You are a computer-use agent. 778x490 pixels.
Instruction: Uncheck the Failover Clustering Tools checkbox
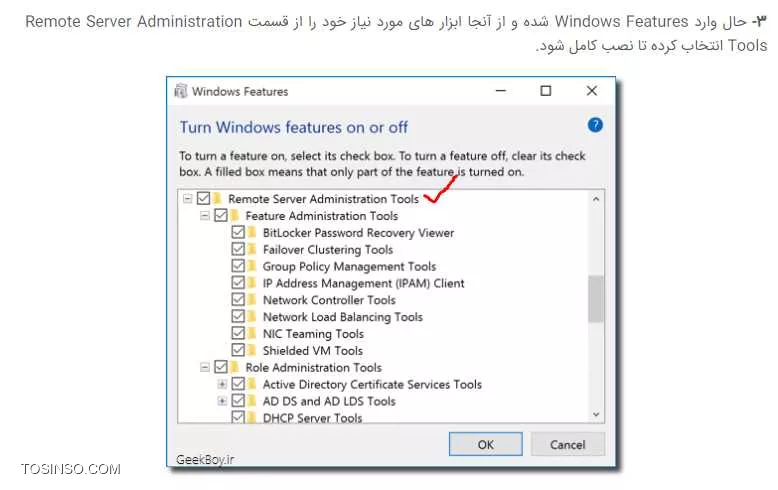[x=238, y=250]
